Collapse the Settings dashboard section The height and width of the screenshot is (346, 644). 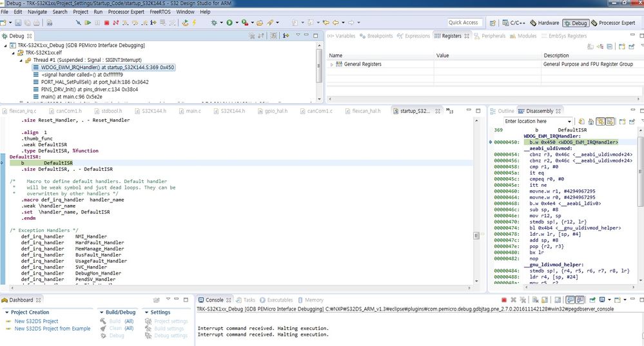pyautogui.click(x=146, y=312)
